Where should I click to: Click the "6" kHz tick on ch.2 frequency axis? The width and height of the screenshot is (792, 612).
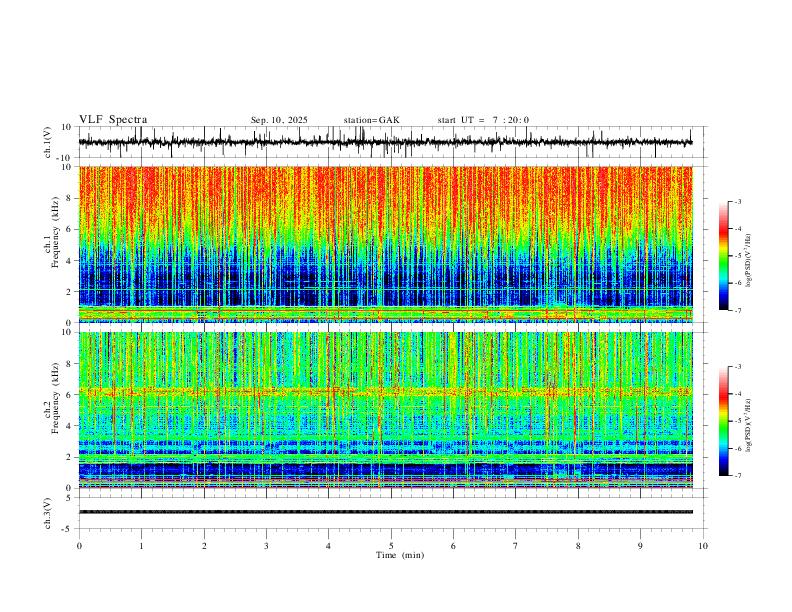coord(70,395)
